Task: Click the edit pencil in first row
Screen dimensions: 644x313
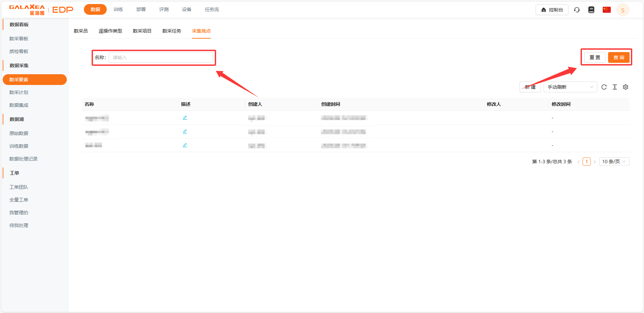Action: tap(185, 118)
